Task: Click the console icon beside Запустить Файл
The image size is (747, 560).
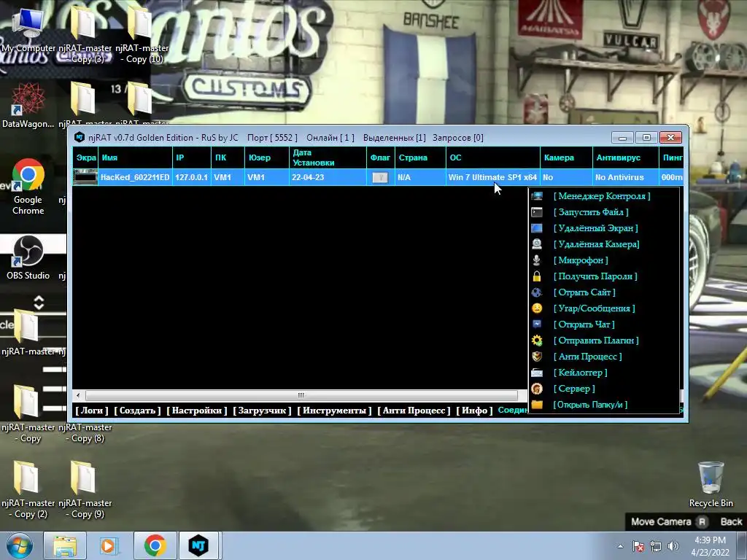Action: click(x=537, y=212)
